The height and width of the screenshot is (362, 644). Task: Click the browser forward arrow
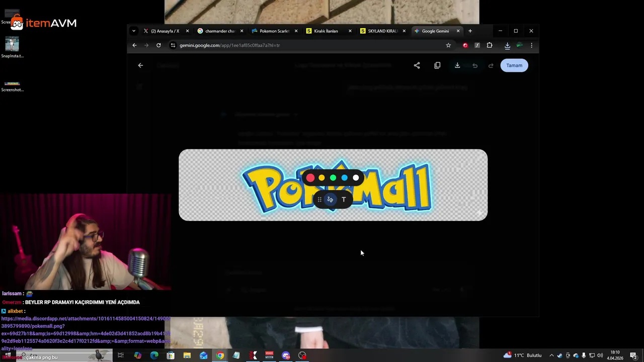pos(146,45)
